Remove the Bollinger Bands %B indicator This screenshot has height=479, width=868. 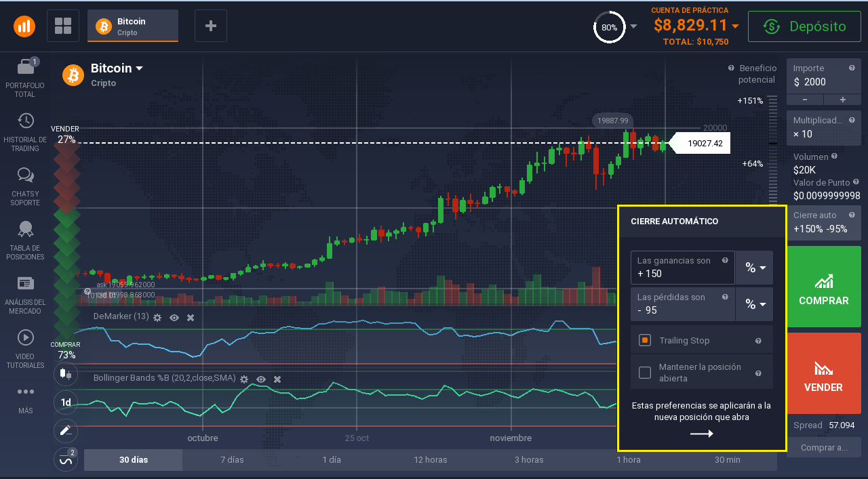[x=277, y=379]
